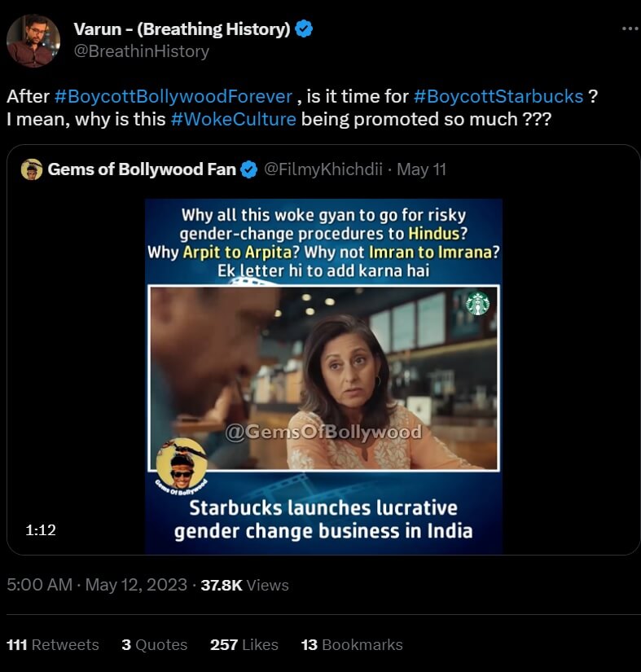Click Varun's verified blue checkmark badge
Image resolution: width=641 pixels, height=672 pixels.
tap(305, 29)
